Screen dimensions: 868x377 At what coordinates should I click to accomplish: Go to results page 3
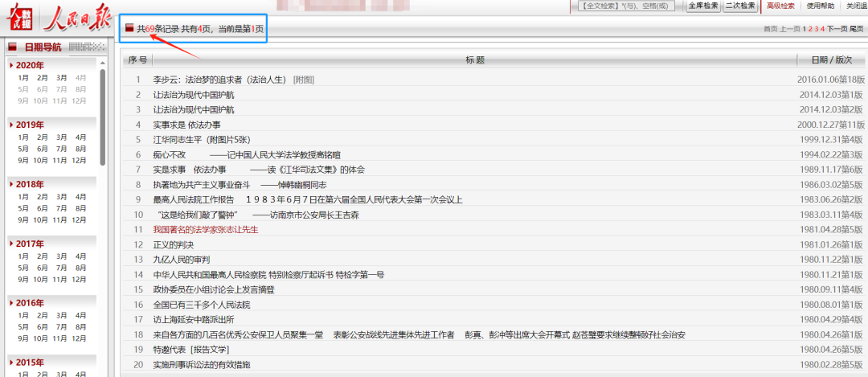click(817, 29)
